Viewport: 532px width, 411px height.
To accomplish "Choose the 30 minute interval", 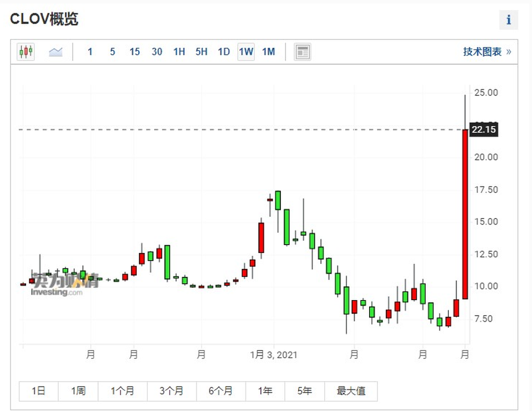I will [x=157, y=52].
